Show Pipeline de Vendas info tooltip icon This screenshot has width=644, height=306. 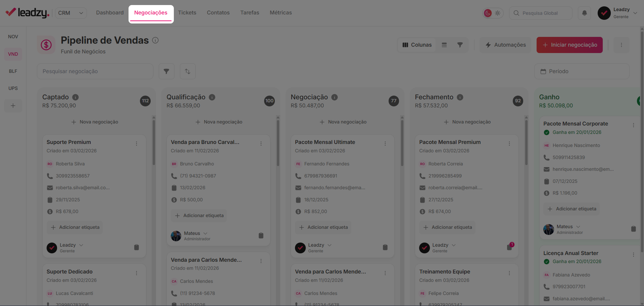coord(155,40)
